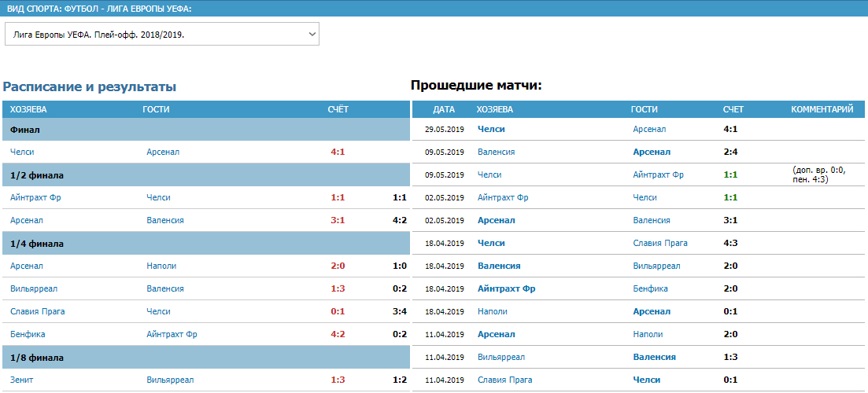Click bold Арсенал host in the 02.05.2019 row
This screenshot has height=393, width=868.
(x=496, y=220)
